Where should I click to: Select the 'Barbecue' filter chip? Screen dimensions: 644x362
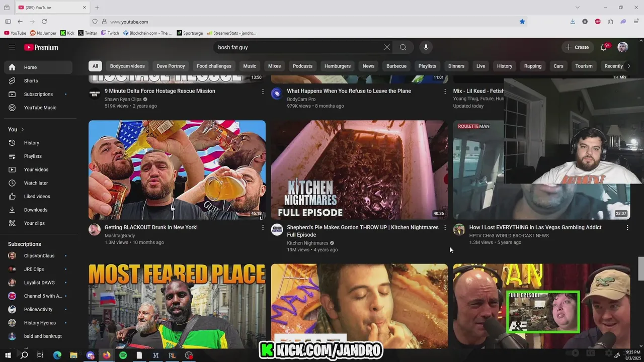point(396,66)
